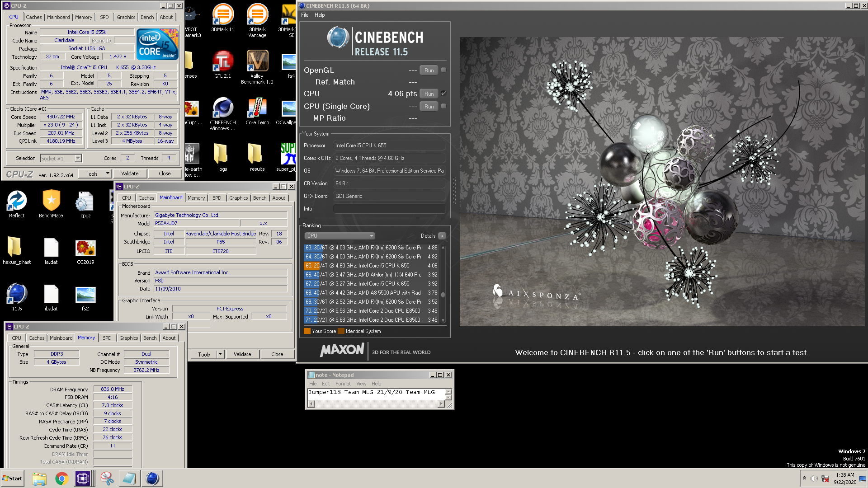Switch to Cinebench taskbar button
The image size is (868, 488).
(x=152, y=479)
